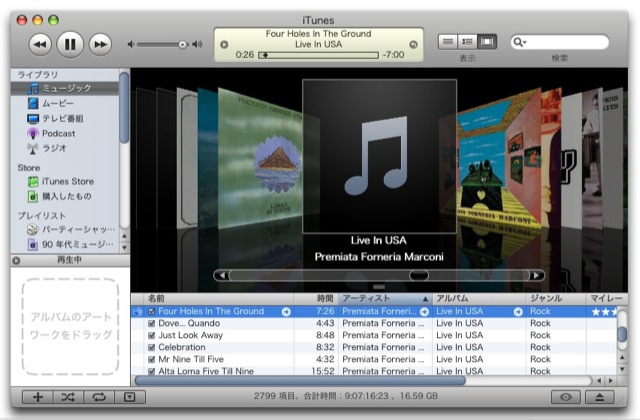Viewport: 640px width, 420px height.
Task: Reverse sort on アーティスト column header
Action: pyautogui.click(x=385, y=298)
